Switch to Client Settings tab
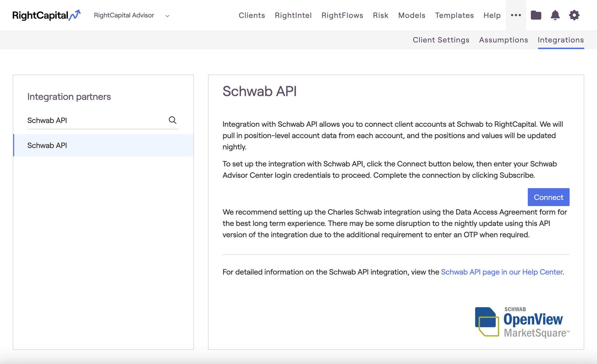 click(441, 40)
